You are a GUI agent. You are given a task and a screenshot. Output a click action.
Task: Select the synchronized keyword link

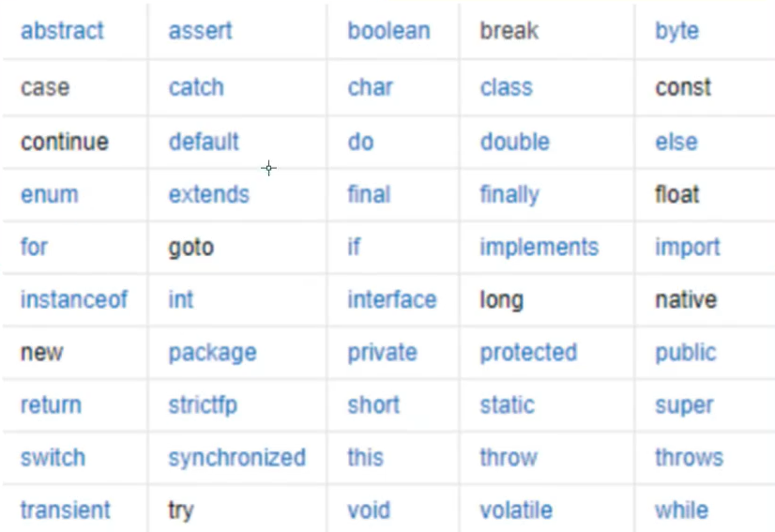[x=237, y=458]
